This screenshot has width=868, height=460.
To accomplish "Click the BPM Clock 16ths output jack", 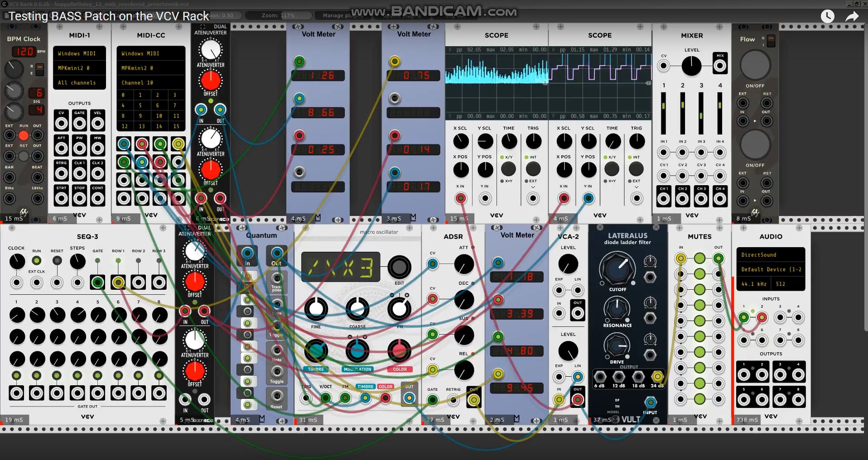I will point(37,198).
